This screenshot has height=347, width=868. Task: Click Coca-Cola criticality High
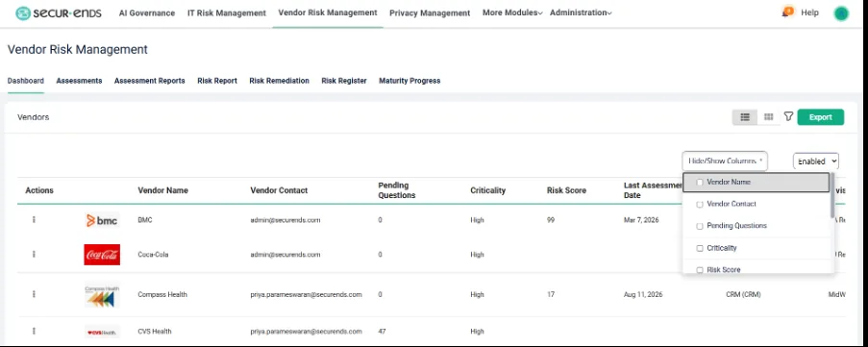[477, 255]
